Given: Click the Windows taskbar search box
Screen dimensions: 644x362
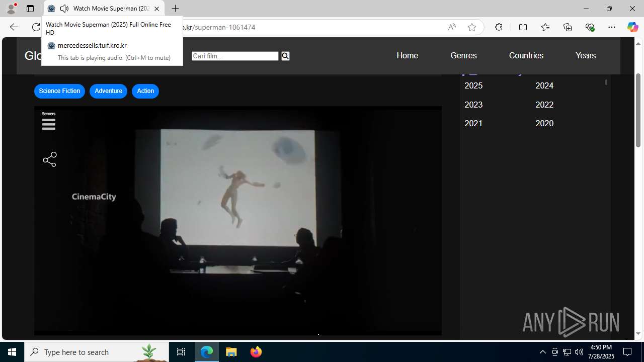Looking at the screenshot, I should tap(97, 352).
